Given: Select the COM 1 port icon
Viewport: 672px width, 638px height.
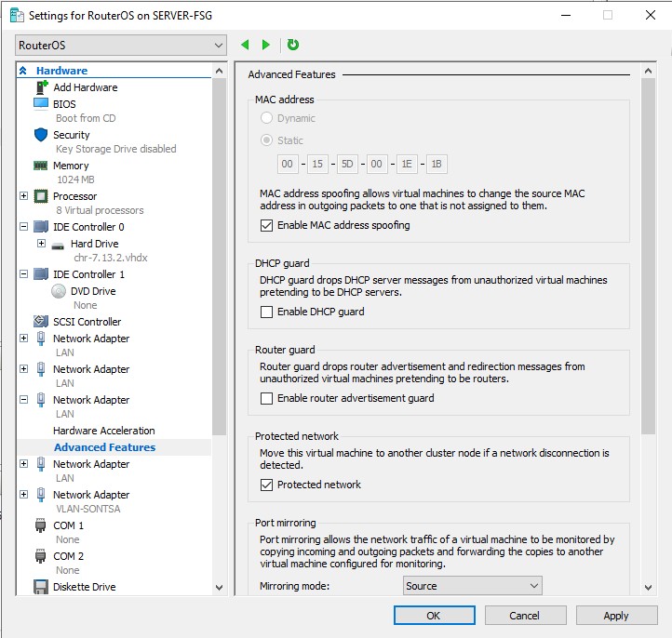Looking at the screenshot, I should pyautogui.click(x=40, y=525).
